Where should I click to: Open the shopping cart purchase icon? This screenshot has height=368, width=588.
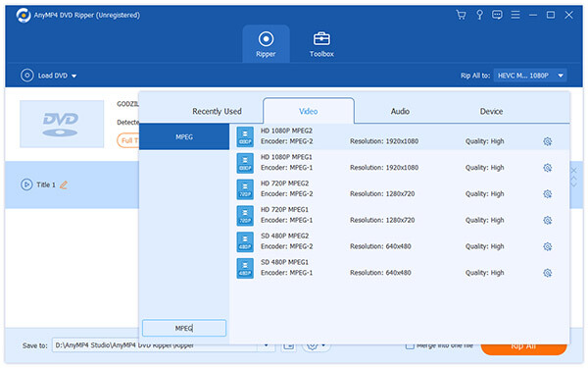(x=461, y=15)
